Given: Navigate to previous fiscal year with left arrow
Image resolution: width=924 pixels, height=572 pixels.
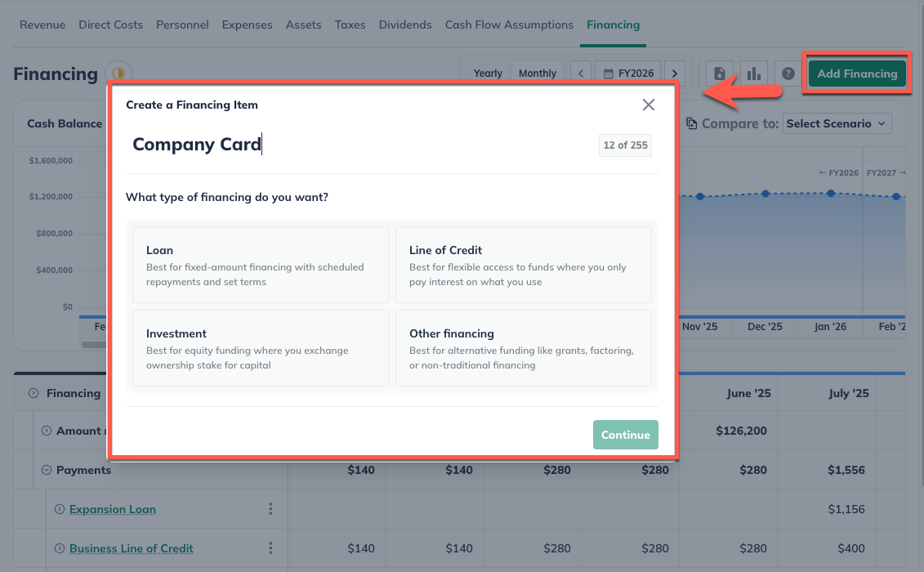Looking at the screenshot, I should 580,73.
